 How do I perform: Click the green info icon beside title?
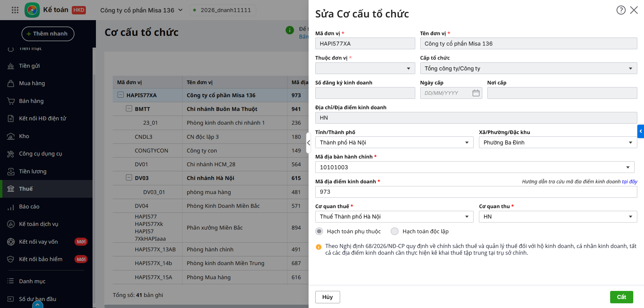click(289, 30)
